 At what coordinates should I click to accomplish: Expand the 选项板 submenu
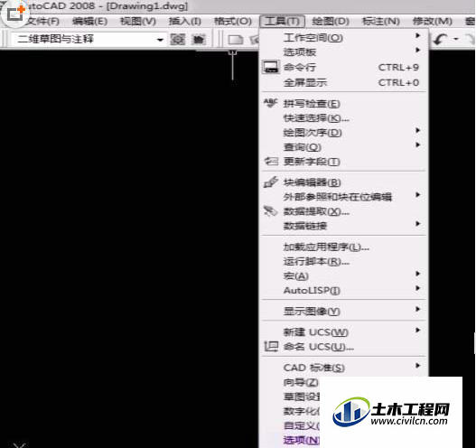tap(344, 52)
